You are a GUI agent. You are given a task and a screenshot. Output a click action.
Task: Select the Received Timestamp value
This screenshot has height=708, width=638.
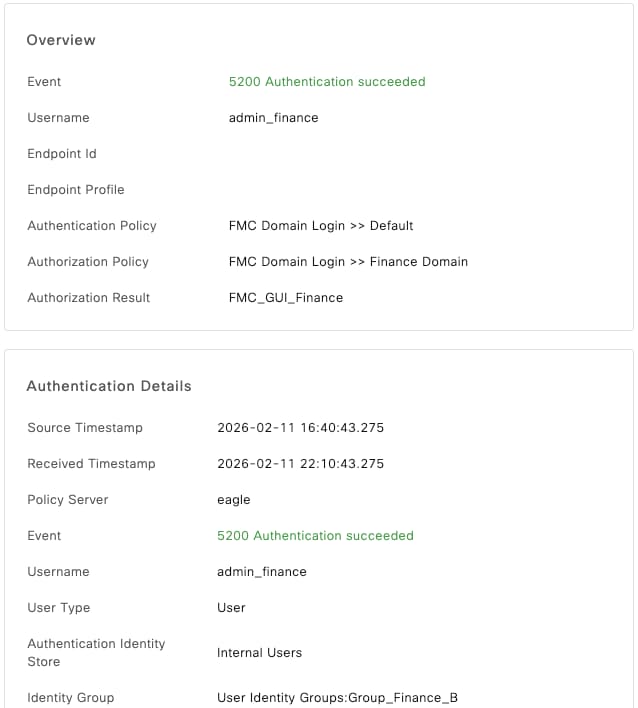click(300, 464)
